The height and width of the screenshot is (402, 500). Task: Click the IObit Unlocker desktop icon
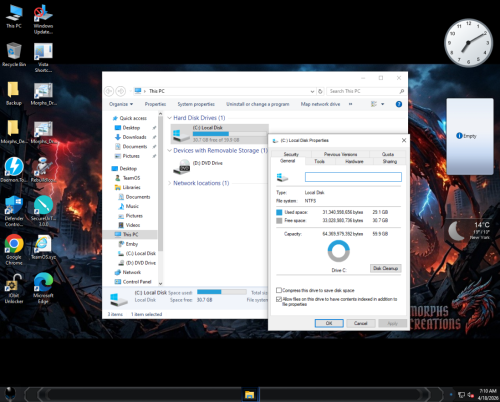[x=14, y=288]
